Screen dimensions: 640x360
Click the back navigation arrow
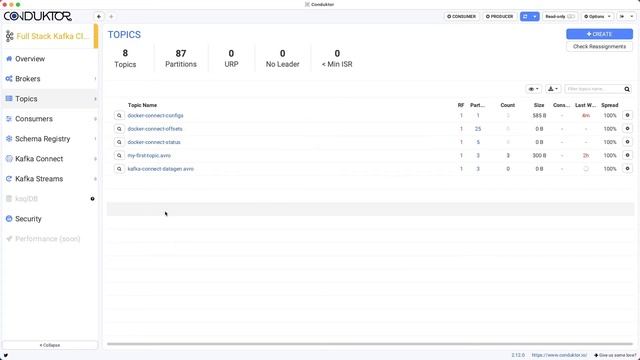coord(99,16)
